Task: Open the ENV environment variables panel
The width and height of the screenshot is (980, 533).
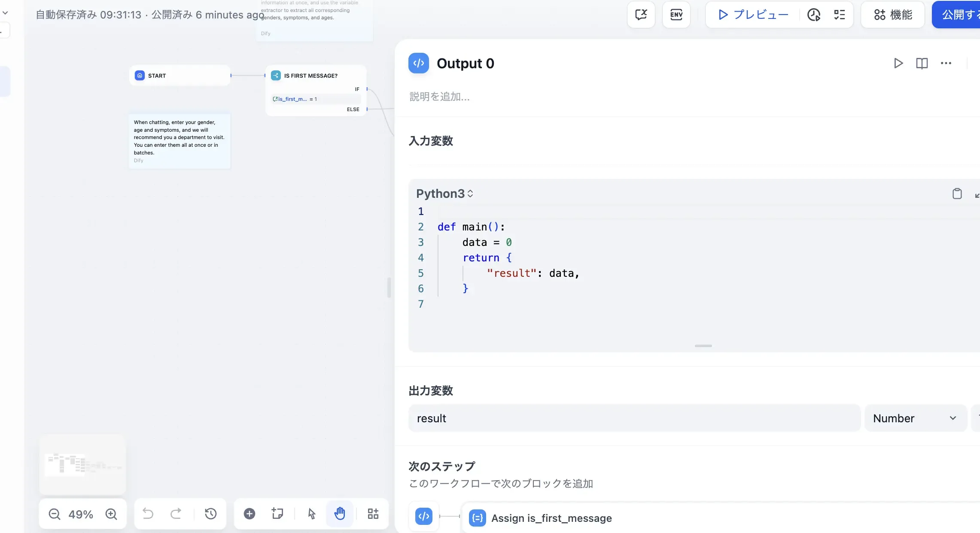Action: click(x=676, y=15)
